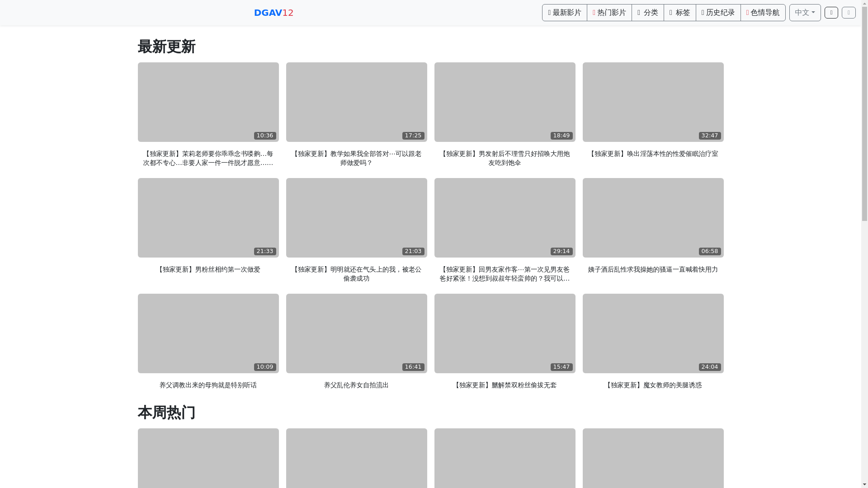Expand the 中文 language dropdown

pyautogui.click(x=805, y=13)
